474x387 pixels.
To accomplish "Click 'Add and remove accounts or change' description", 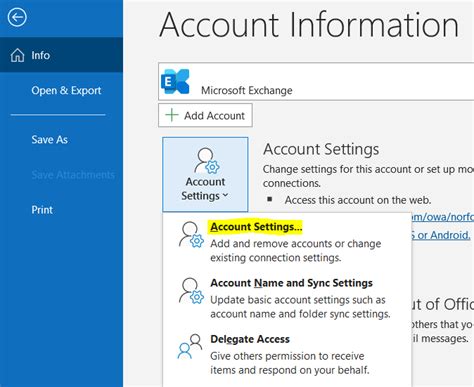I will pyautogui.click(x=296, y=244).
